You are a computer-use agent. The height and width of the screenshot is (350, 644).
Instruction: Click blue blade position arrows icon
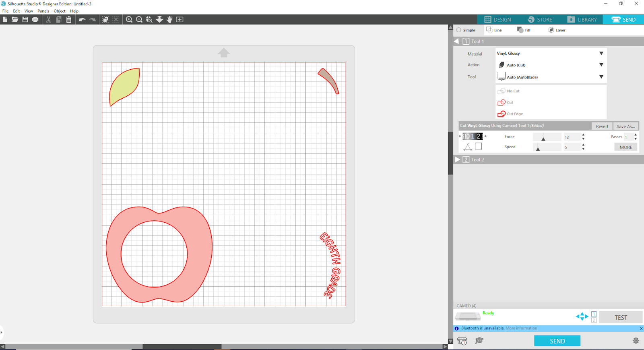tap(582, 317)
